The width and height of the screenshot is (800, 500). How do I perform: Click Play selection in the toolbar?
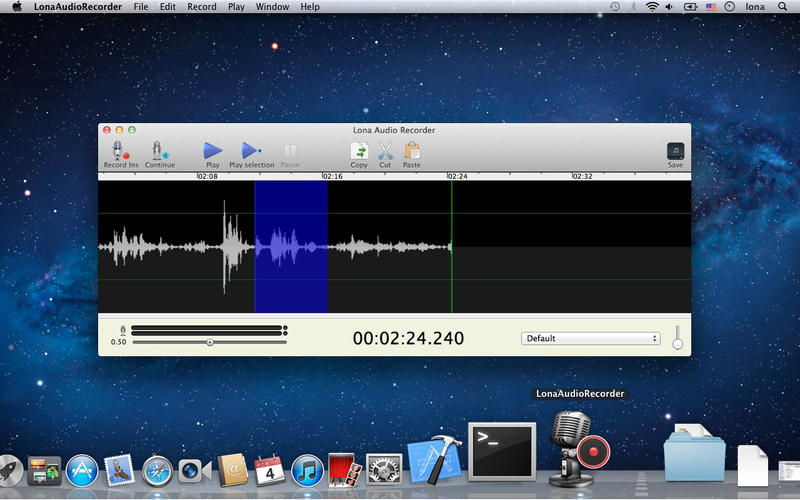(251, 151)
